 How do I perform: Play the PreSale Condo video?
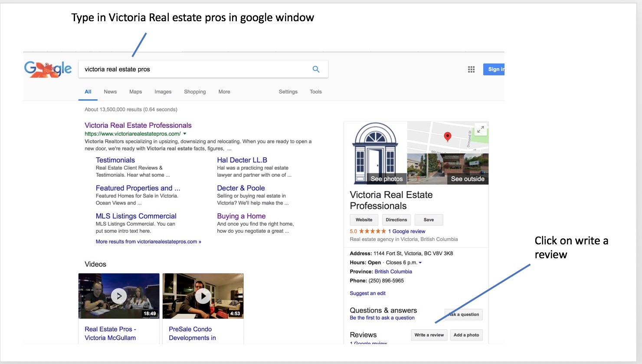click(203, 296)
